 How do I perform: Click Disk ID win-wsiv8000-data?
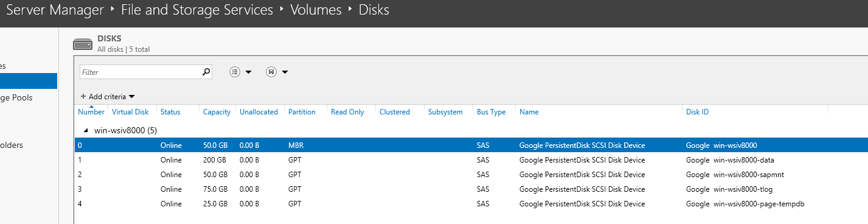click(x=730, y=160)
